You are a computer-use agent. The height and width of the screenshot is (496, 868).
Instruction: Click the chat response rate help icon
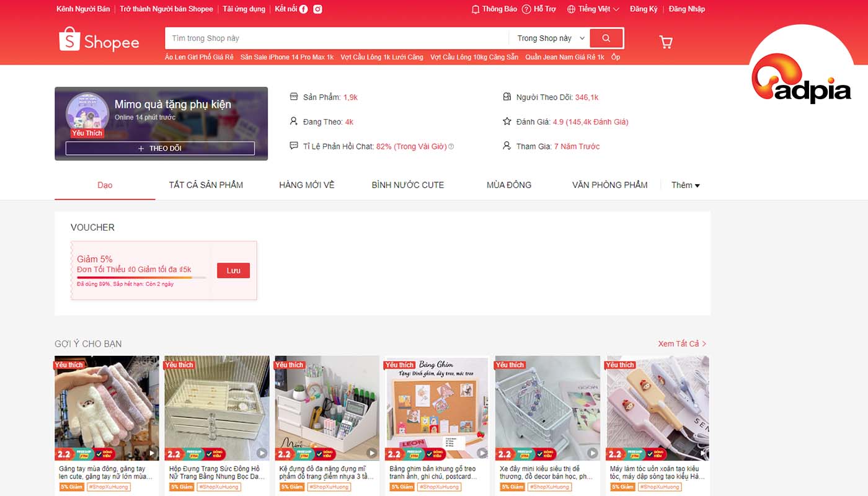point(451,147)
